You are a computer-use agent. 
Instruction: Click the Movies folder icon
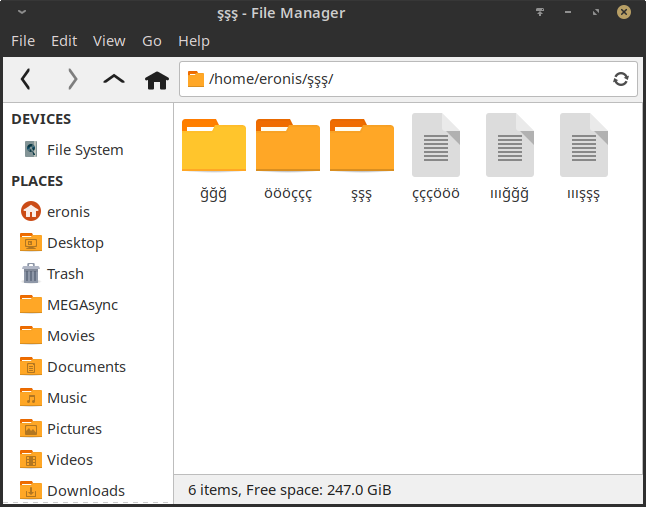(31, 335)
